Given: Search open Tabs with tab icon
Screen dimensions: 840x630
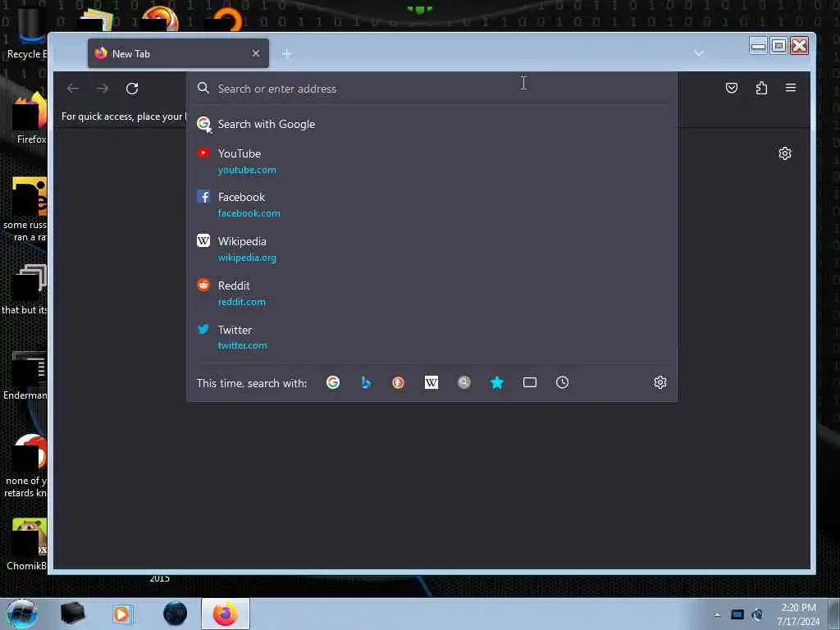Looking at the screenshot, I should [x=530, y=382].
